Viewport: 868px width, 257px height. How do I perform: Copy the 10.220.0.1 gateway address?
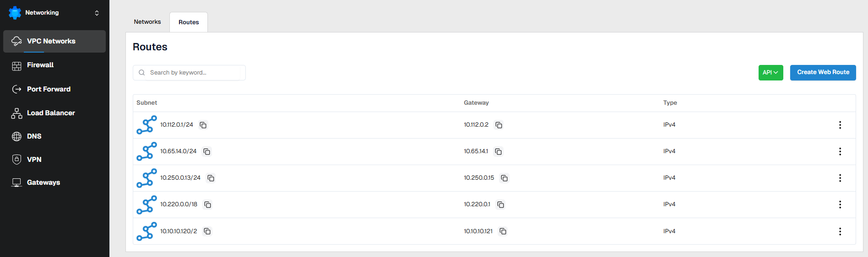(500, 204)
